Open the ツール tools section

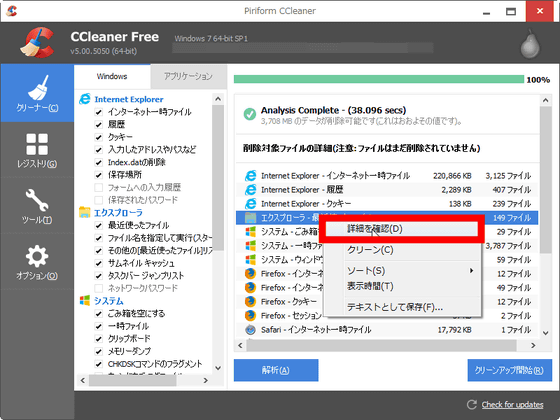pyautogui.click(x=37, y=206)
